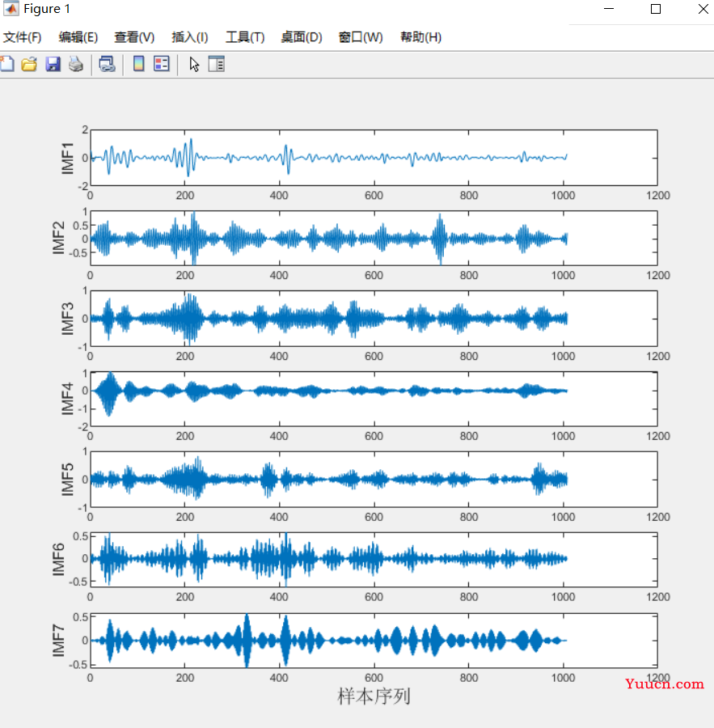Image resolution: width=714 pixels, height=728 pixels.
Task: Print the figure via the printer icon
Action: 76,64
